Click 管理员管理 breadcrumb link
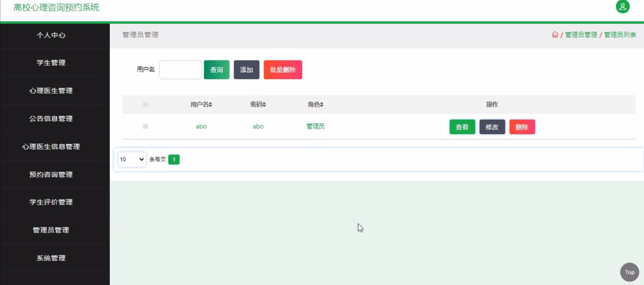This screenshot has width=644, height=285. point(581,35)
